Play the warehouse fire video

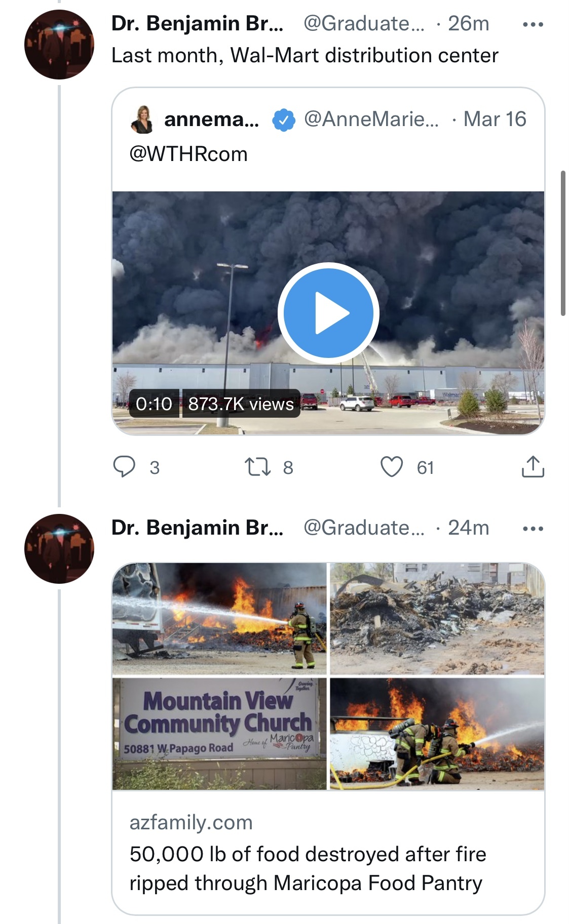pyautogui.click(x=328, y=313)
